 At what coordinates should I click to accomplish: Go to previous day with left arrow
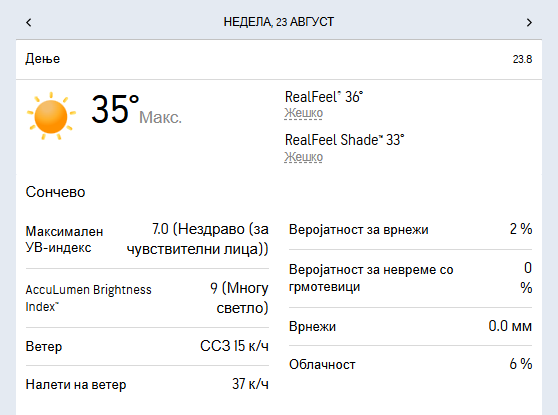pos(29,22)
